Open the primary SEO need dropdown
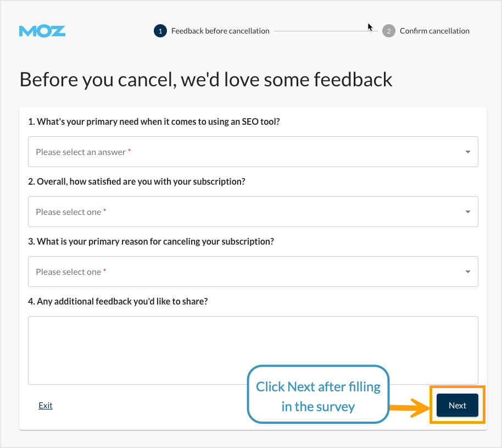Screen dimensions: 502x448 [253, 152]
